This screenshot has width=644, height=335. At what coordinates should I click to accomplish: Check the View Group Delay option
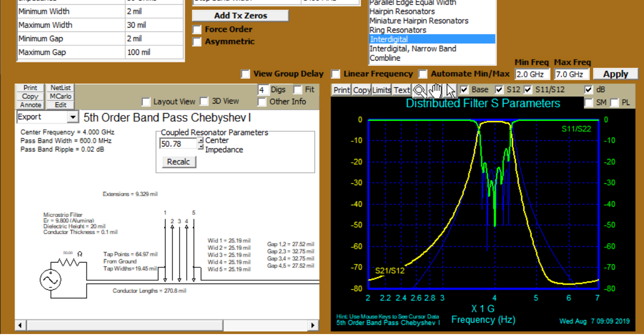click(x=245, y=74)
